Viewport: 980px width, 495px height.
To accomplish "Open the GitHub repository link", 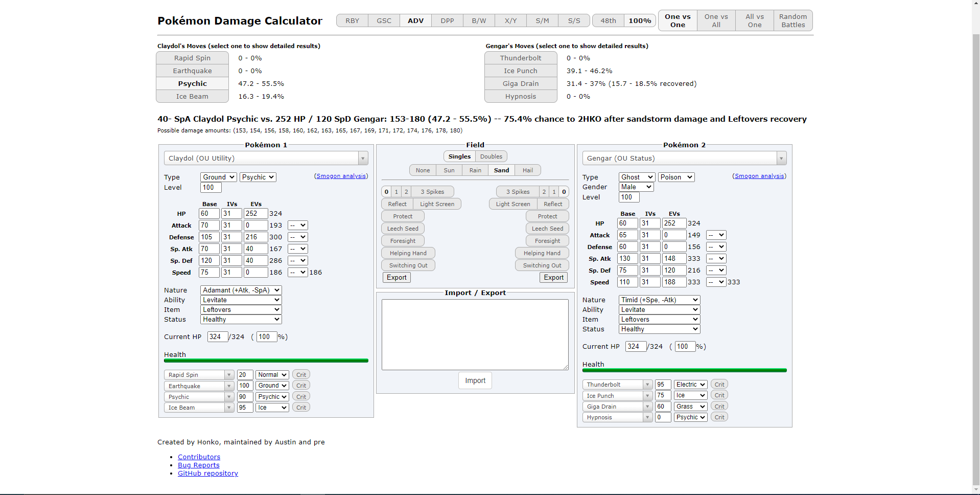I will 207,474.
